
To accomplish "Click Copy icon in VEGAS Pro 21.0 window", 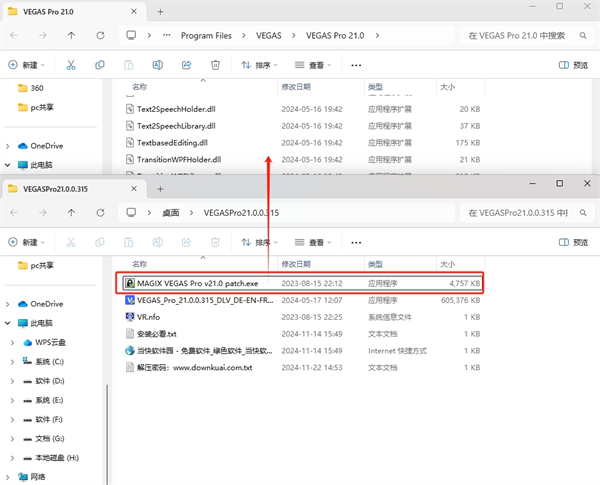I will pos(100,65).
